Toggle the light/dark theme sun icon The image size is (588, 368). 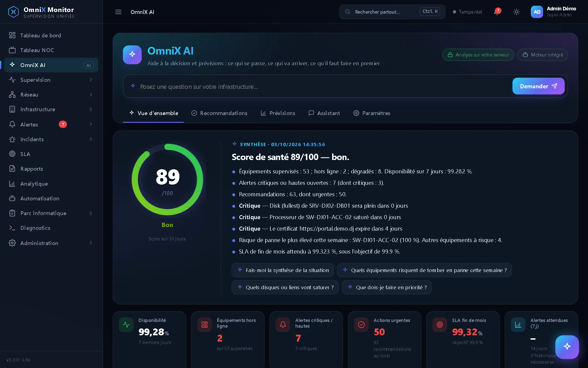(x=516, y=12)
